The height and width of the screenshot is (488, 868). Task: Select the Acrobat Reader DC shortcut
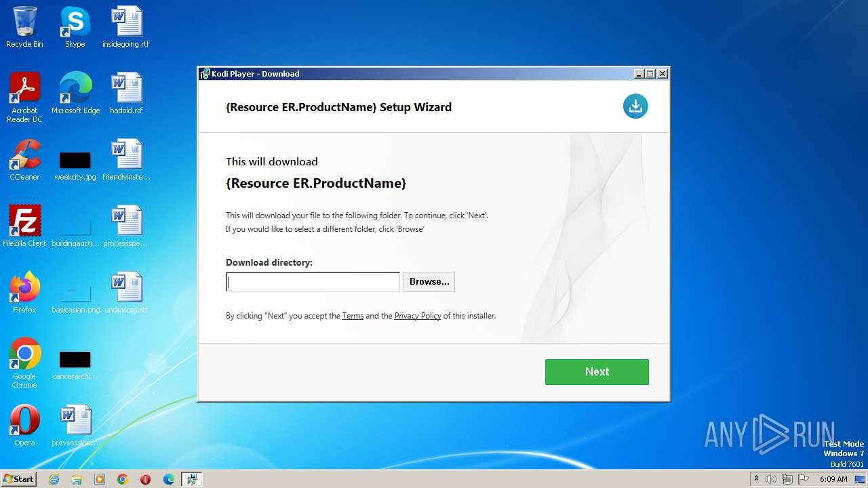(x=24, y=98)
